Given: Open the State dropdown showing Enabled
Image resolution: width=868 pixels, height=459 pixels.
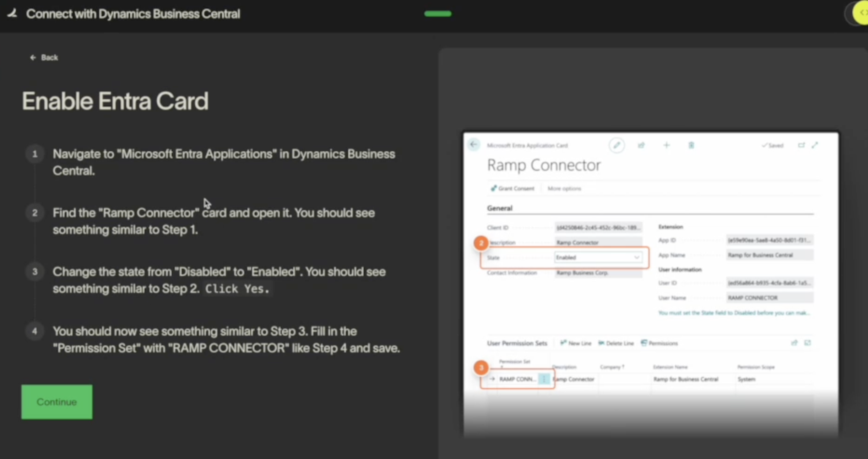Looking at the screenshot, I should coord(598,257).
